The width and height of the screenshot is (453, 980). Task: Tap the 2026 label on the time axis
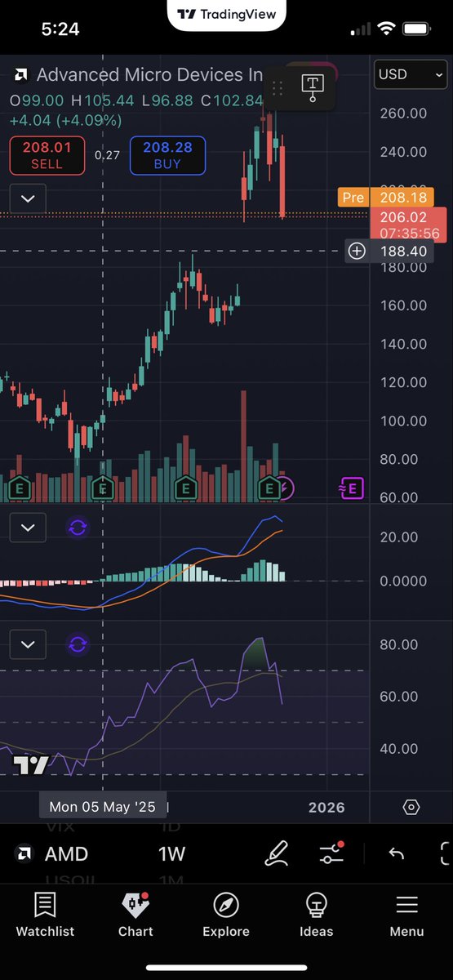tap(326, 807)
